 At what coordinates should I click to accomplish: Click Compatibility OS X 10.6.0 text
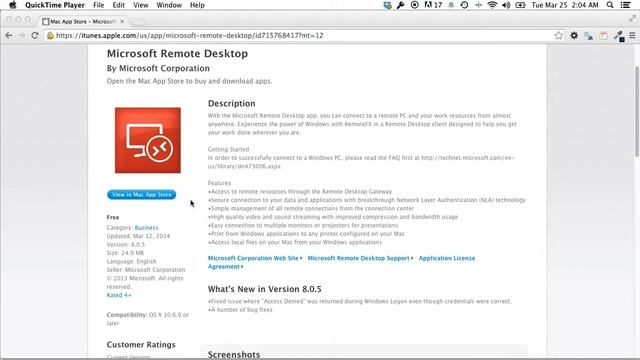tap(147, 319)
